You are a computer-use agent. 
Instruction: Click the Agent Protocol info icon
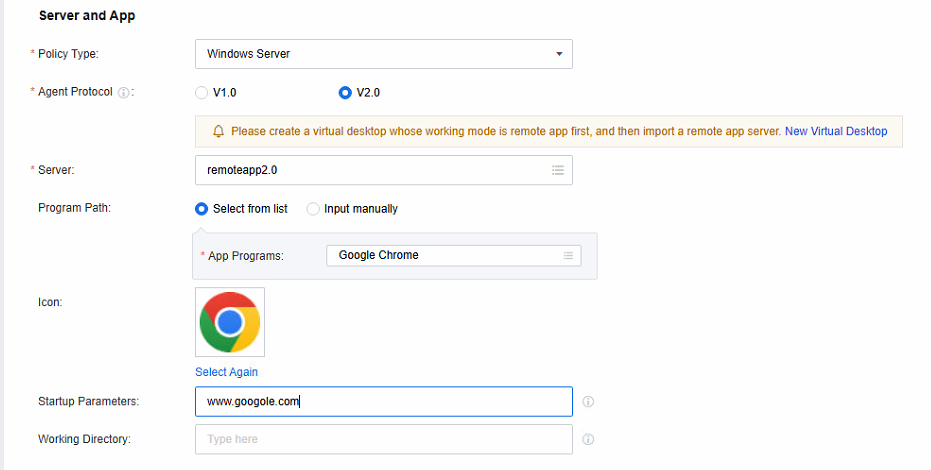click(x=124, y=93)
